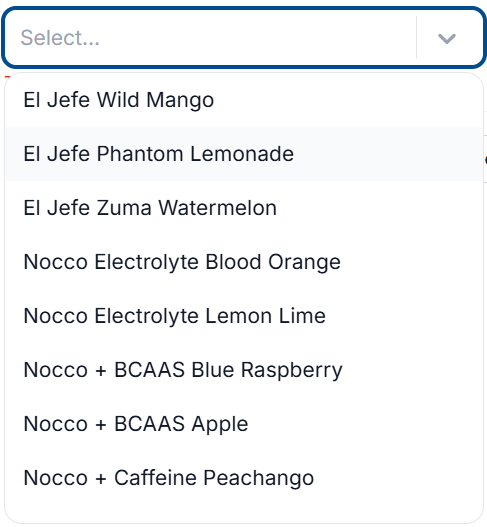
Task: Click the dropdown chevron arrow icon
Action: coord(446,38)
